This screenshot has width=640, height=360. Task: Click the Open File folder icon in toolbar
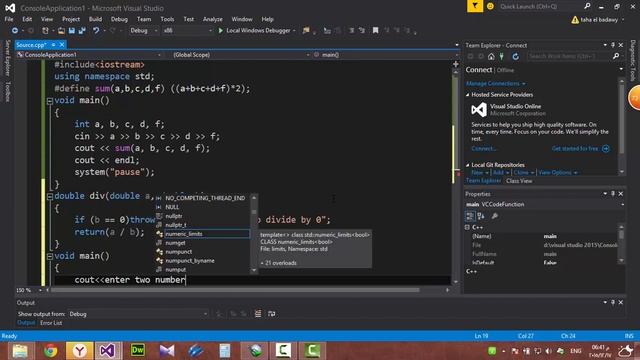coord(61,31)
